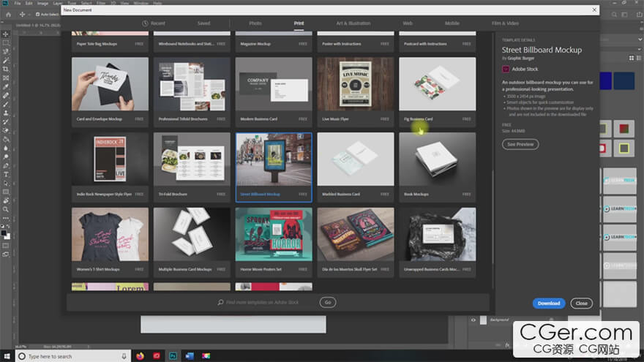Click the Go search button
This screenshot has width=644, height=362.
click(327, 302)
